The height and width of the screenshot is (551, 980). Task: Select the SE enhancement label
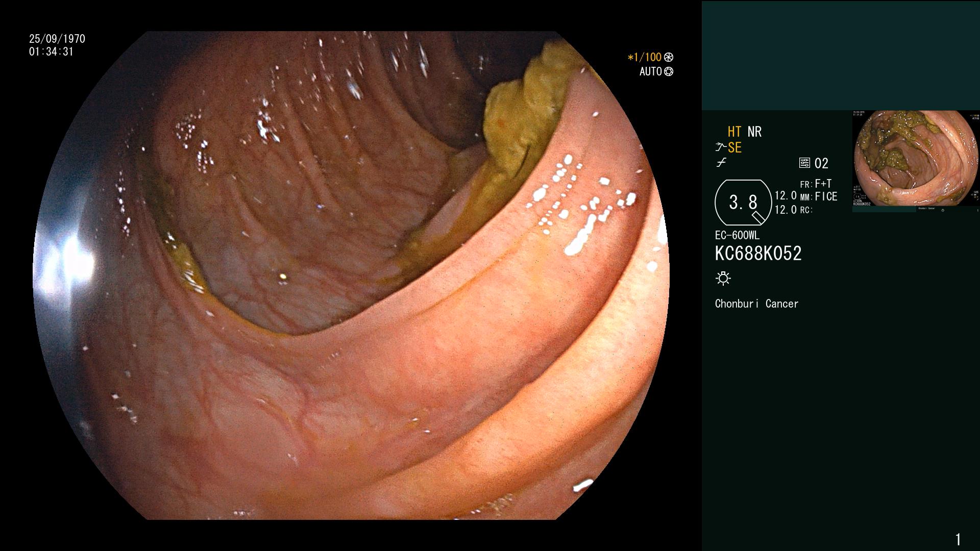coord(734,147)
